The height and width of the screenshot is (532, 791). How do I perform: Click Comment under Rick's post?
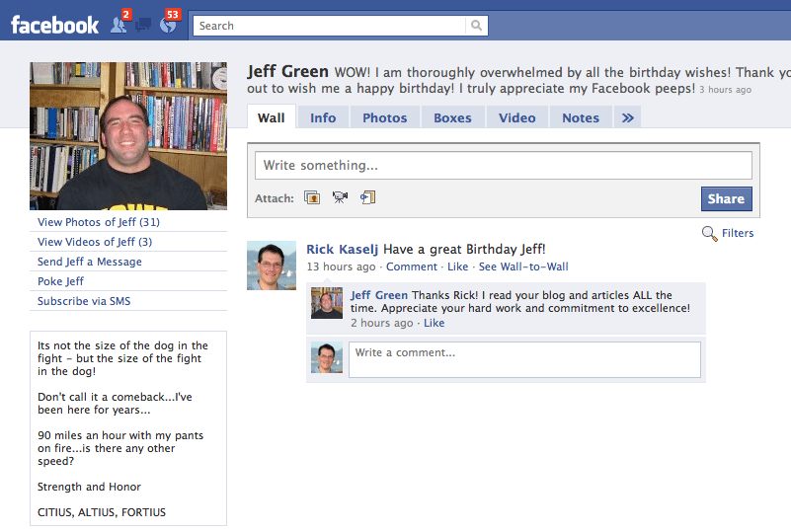click(412, 266)
